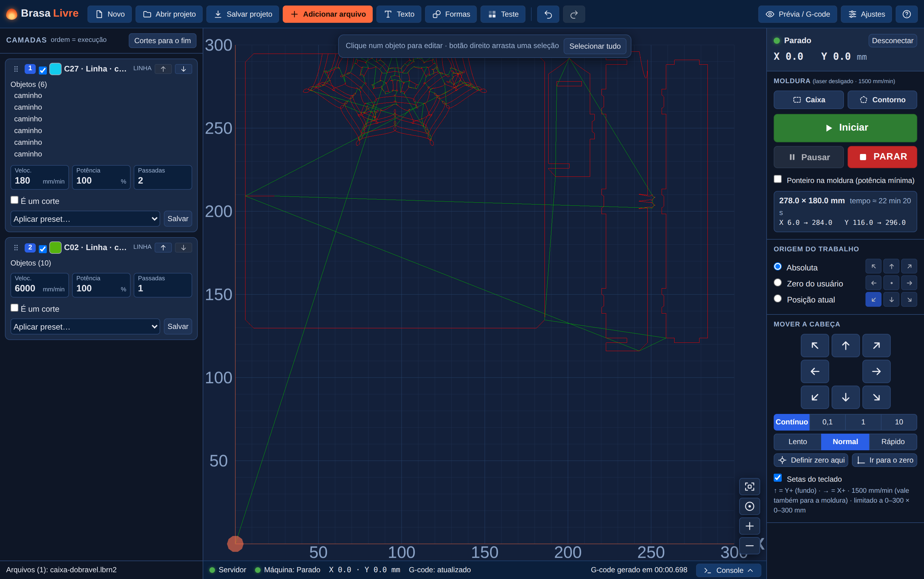Select the 0,1 jog step tab

827,422
